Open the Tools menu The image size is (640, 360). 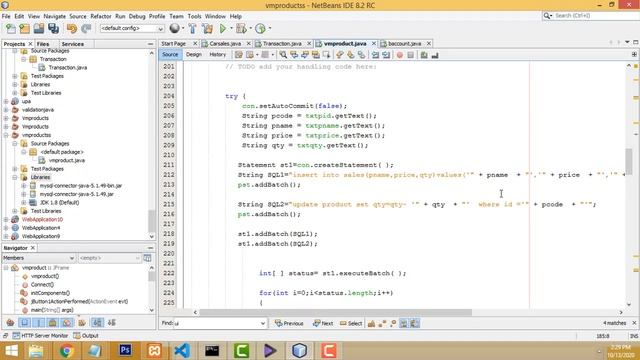click(x=194, y=16)
